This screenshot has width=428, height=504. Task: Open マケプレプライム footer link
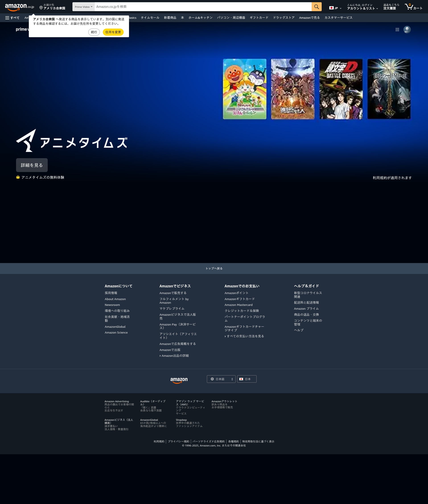(x=172, y=309)
